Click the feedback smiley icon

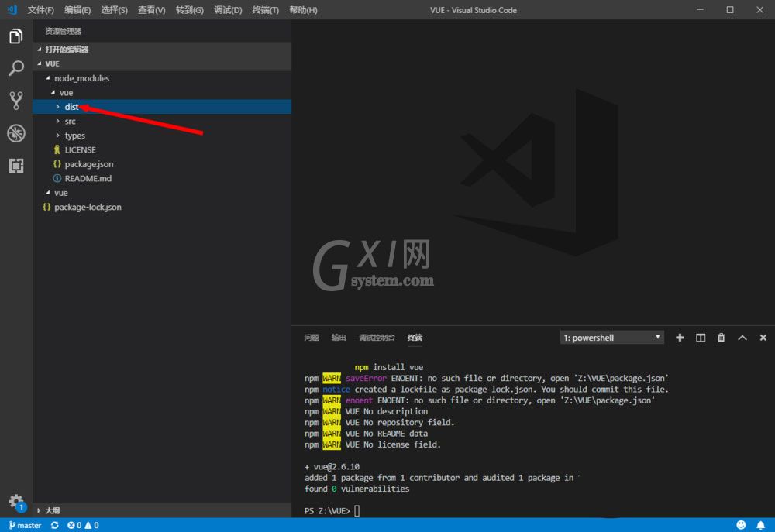click(x=740, y=525)
